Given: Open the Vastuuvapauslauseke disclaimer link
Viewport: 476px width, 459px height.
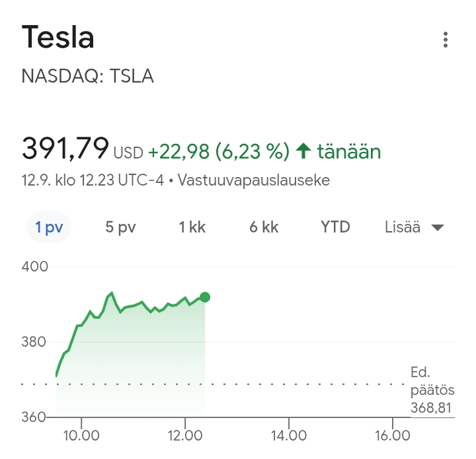Looking at the screenshot, I should coord(254,180).
